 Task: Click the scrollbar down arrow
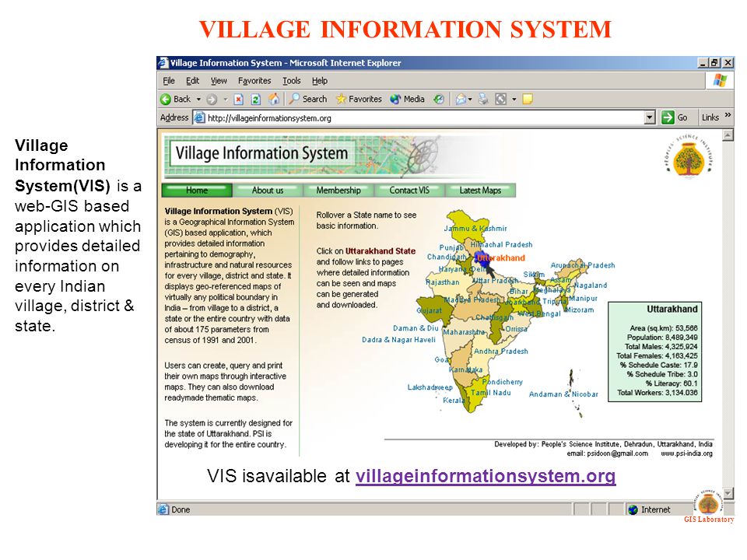(x=728, y=493)
